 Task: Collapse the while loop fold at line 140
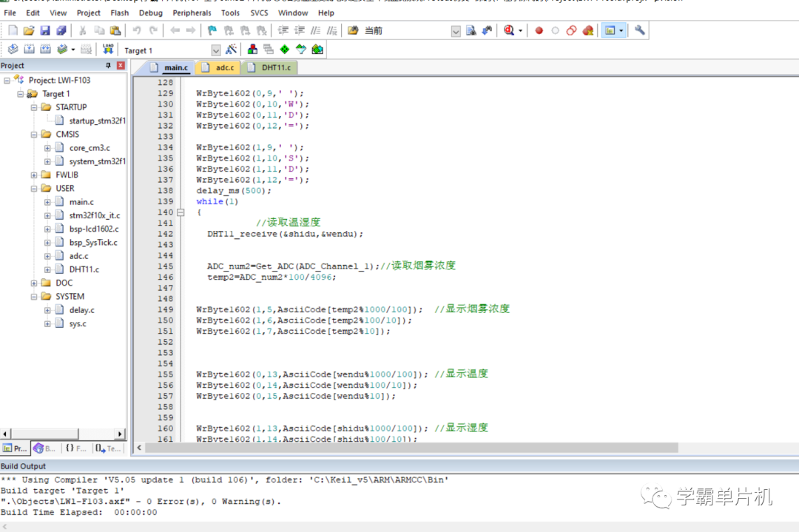coord(181,212)
